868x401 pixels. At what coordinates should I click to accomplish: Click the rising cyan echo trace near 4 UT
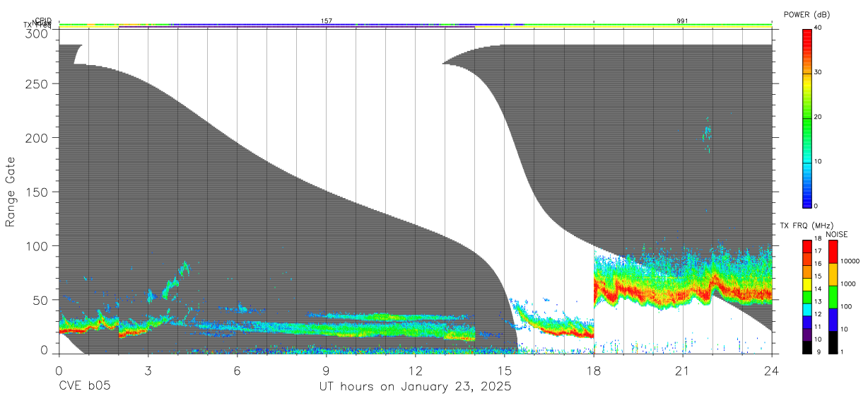tap(177, 280)
